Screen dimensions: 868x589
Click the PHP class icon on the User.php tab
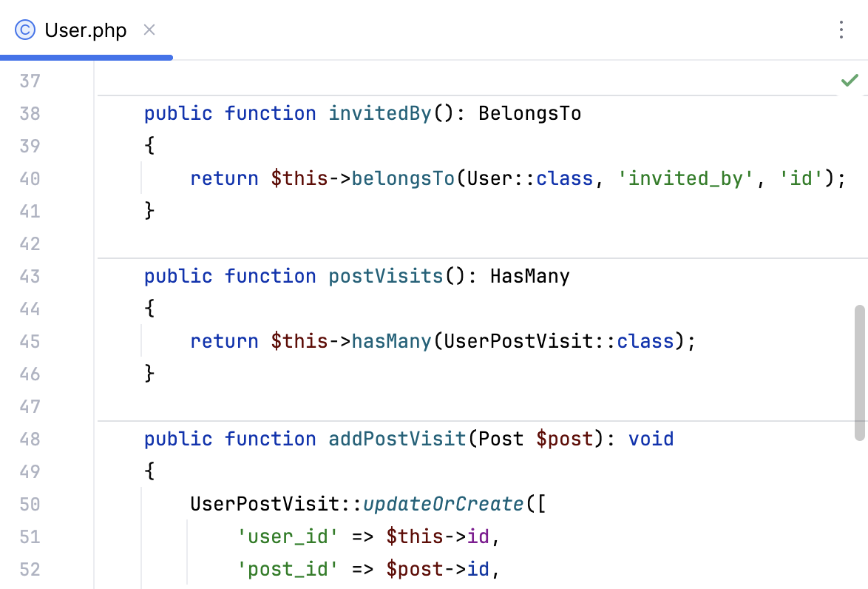[23, 30]
